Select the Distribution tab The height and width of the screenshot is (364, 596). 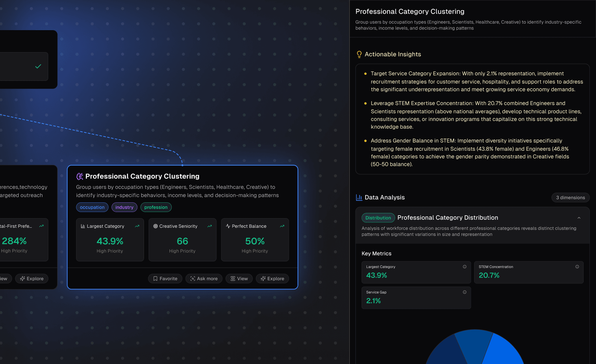pos(378,218)
